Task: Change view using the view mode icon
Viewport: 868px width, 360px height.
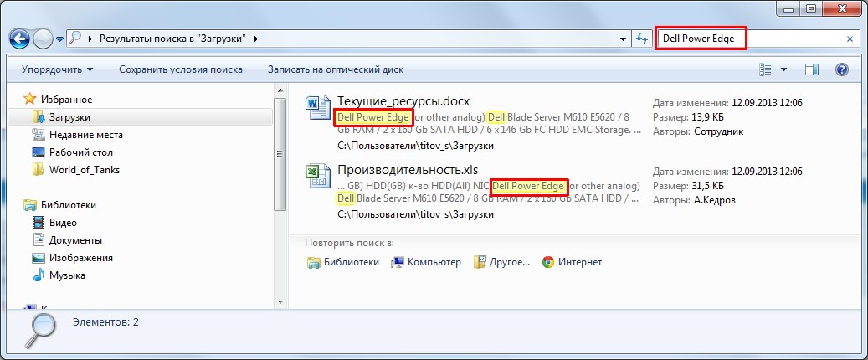Action: click(765, 69)
